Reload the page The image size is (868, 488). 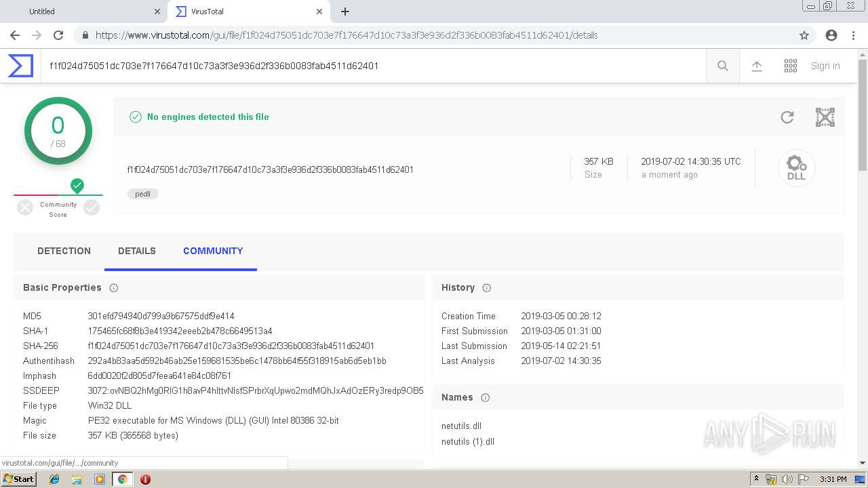(58, 35)
